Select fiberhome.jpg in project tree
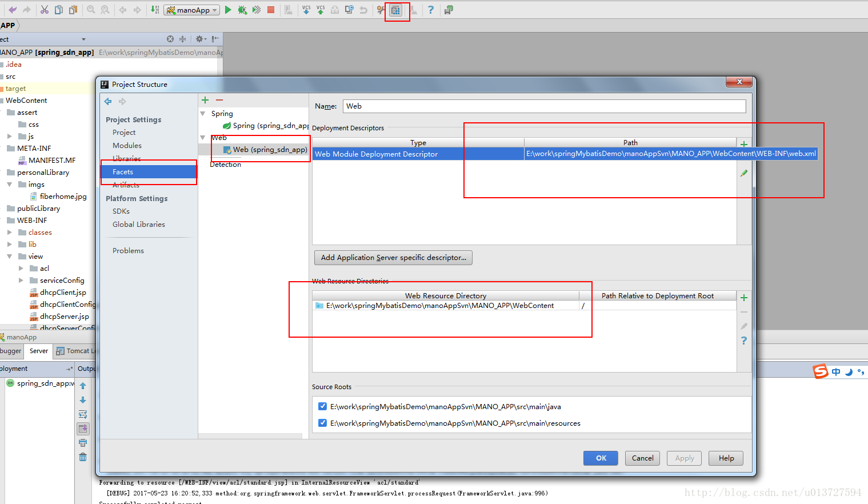 click(x=58, y=196)
